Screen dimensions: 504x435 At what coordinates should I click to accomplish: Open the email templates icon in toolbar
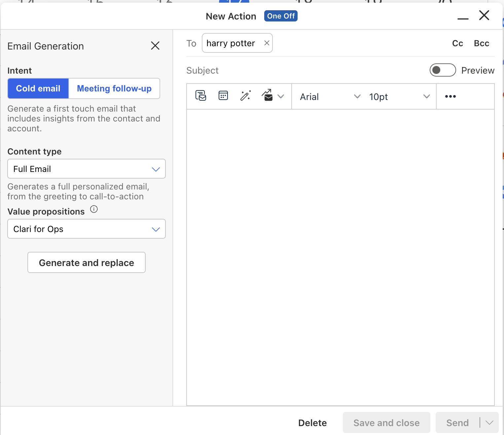click(201, 96)
